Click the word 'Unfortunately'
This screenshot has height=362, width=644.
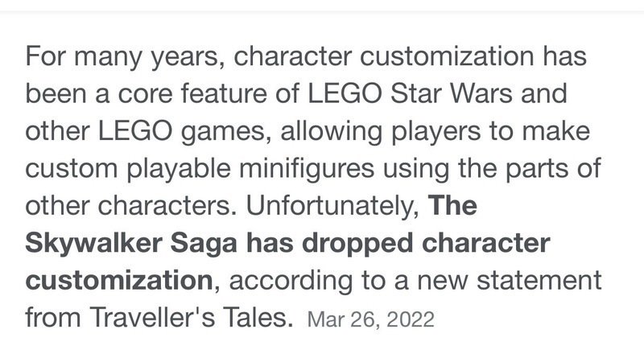(x=331, y=207)
